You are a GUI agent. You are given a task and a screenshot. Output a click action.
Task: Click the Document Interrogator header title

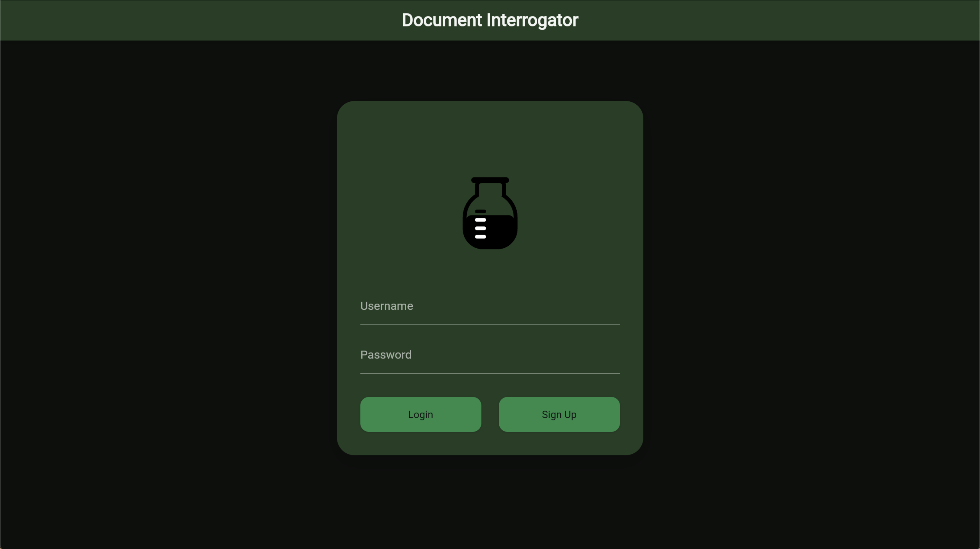coord(490,20)
